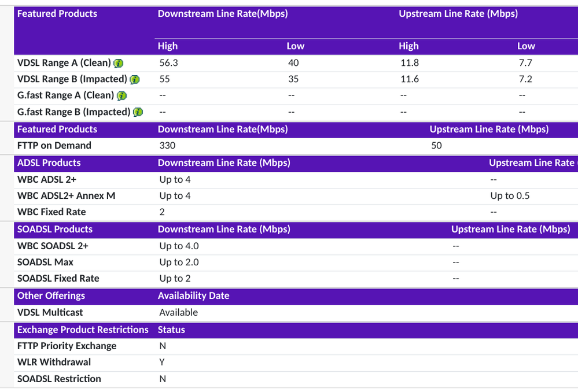This screenshot has height=392, width=578.
Task: Click the Available status for VDSL Multicast
Action: [178, 312]
